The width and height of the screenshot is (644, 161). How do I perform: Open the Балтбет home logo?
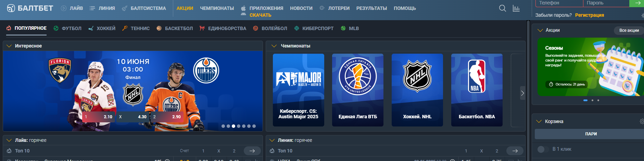tap(30, 8)
